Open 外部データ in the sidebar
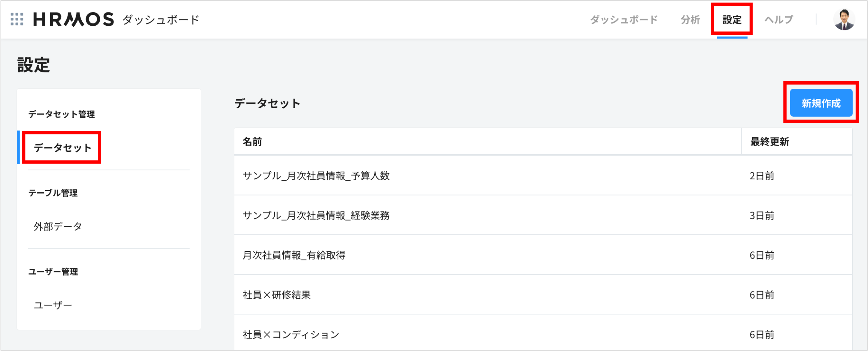The height and width of the screenshot is (352, 868). tap(58, 226)
